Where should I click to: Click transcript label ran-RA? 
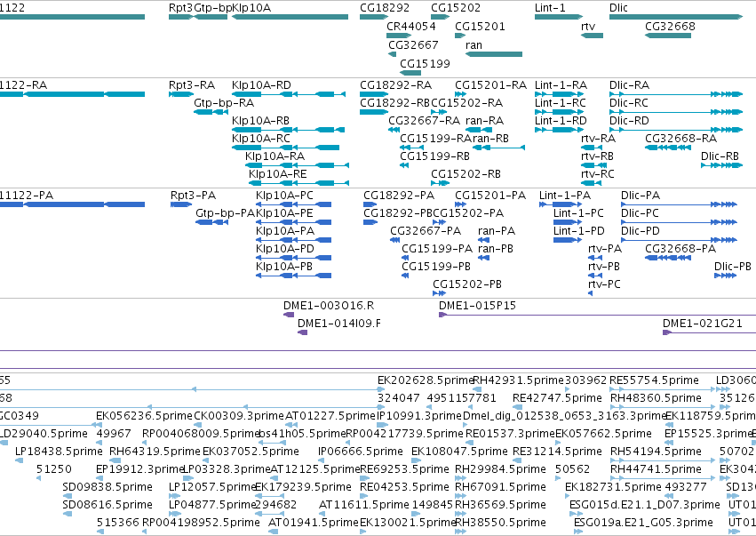click(484, 121)
